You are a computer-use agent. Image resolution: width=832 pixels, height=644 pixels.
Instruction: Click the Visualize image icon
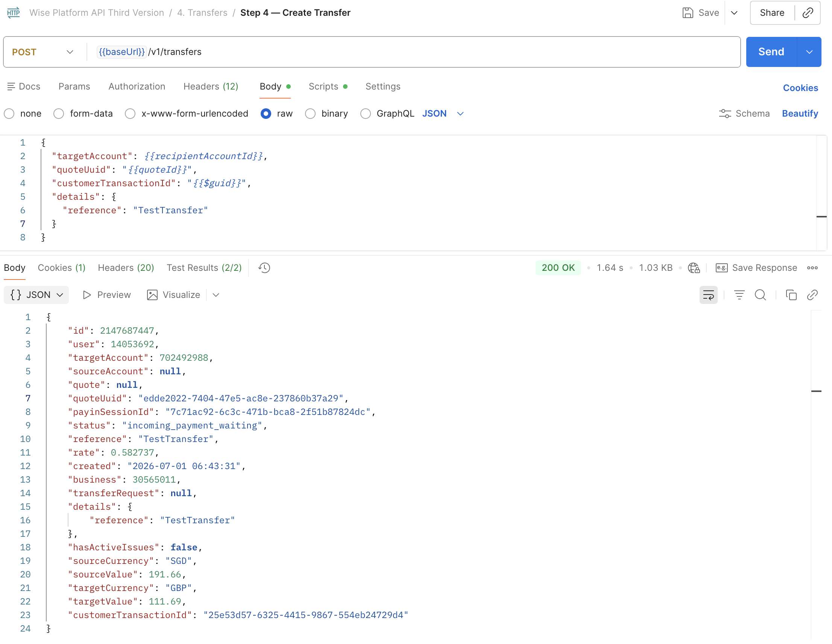click(152, 295)
